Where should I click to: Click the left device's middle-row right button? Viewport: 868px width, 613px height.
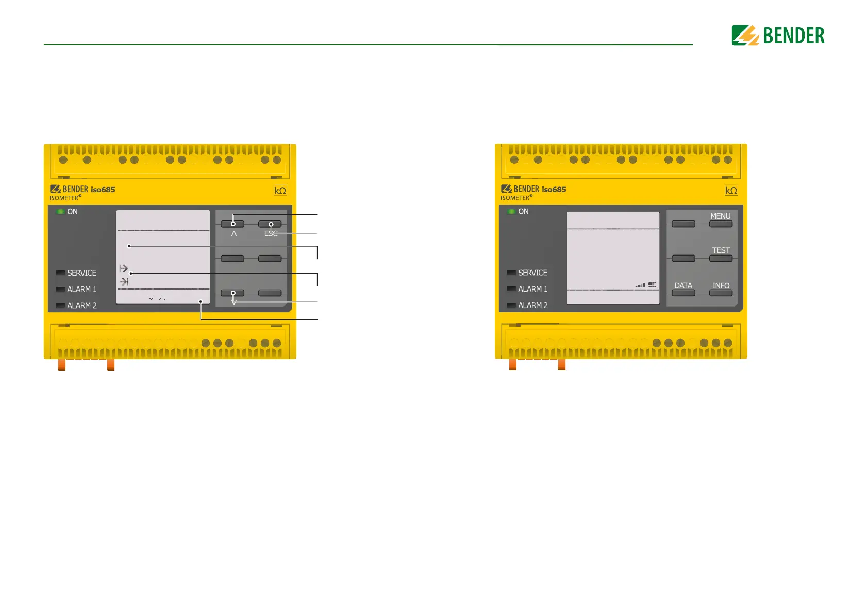[270, 259]
